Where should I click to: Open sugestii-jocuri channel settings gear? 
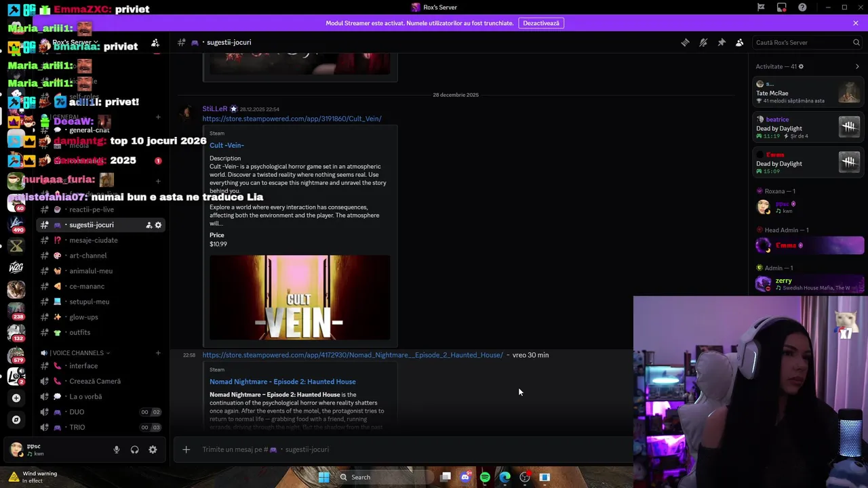point(158,225)
